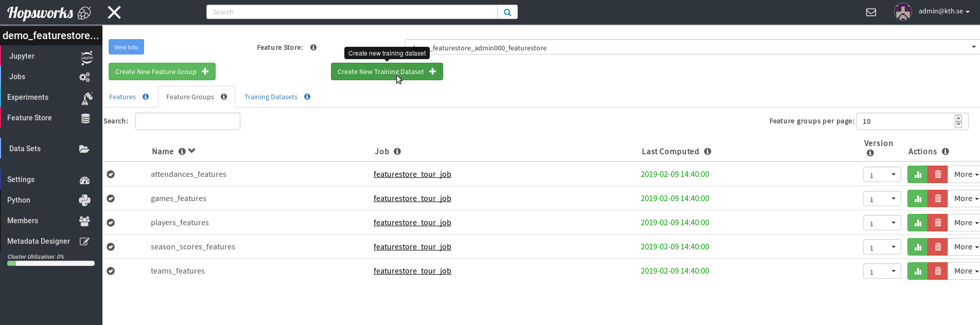Click the Job column info icon
The image size is (980, 325).
coord(397,151)
